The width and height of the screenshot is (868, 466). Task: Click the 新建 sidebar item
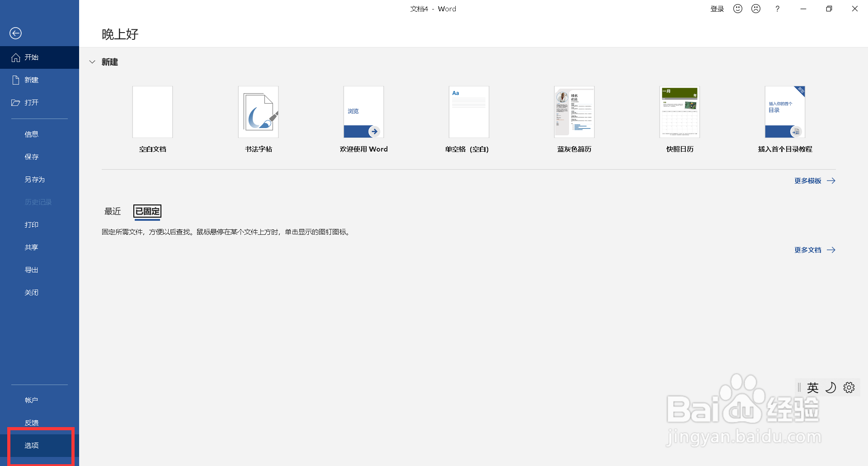(x=39, y=80)
